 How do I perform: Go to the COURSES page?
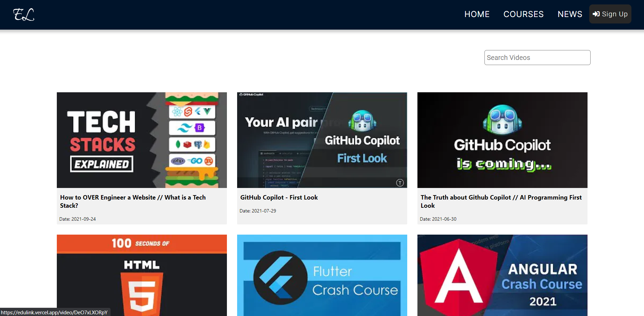click(524, 14)
